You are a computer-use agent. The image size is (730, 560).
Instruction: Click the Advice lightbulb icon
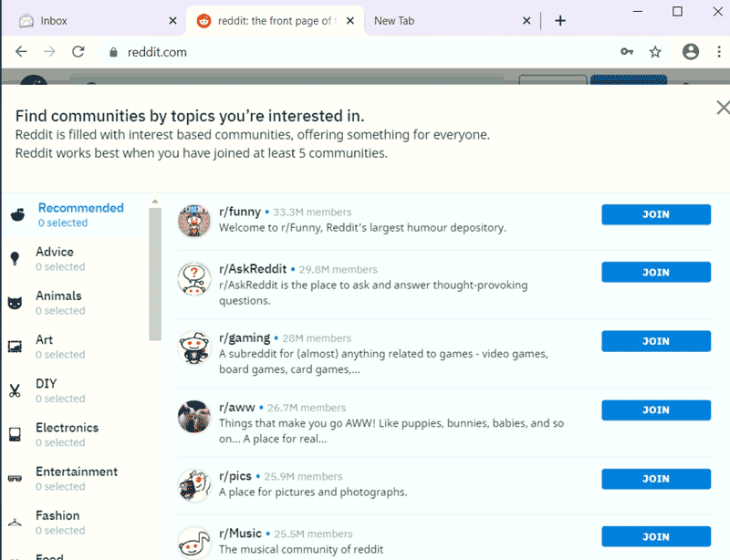click(x=15, y=258)
